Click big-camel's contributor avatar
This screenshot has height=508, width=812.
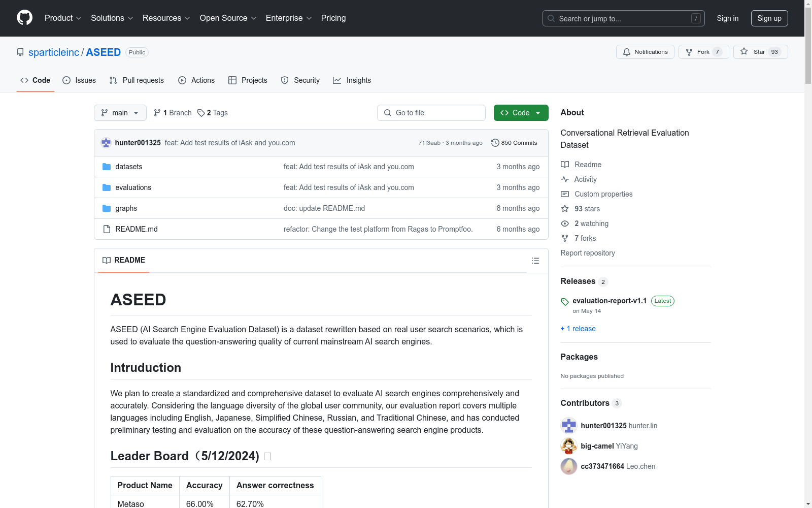pyautogui.click(x=569, y=446)
